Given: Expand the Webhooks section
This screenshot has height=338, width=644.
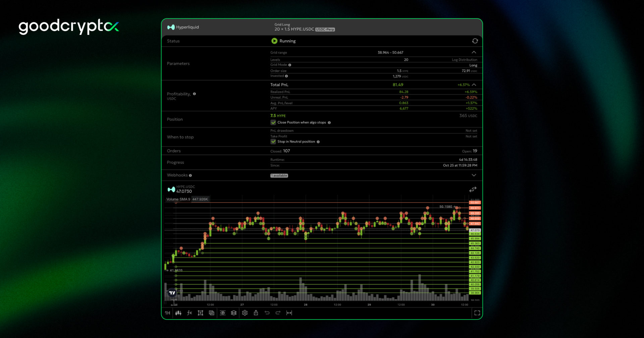Looking at the screenshot, I should [474, 175].
